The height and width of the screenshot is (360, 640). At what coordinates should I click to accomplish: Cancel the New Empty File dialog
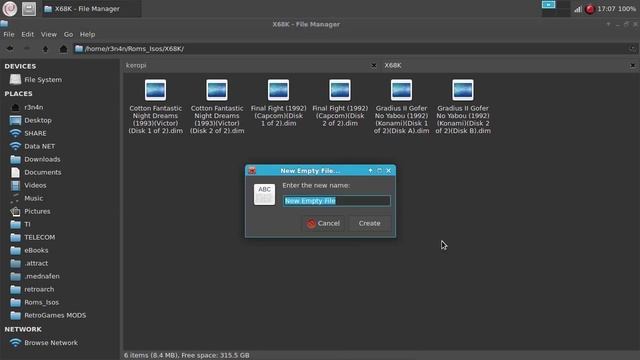pos(323,223)
